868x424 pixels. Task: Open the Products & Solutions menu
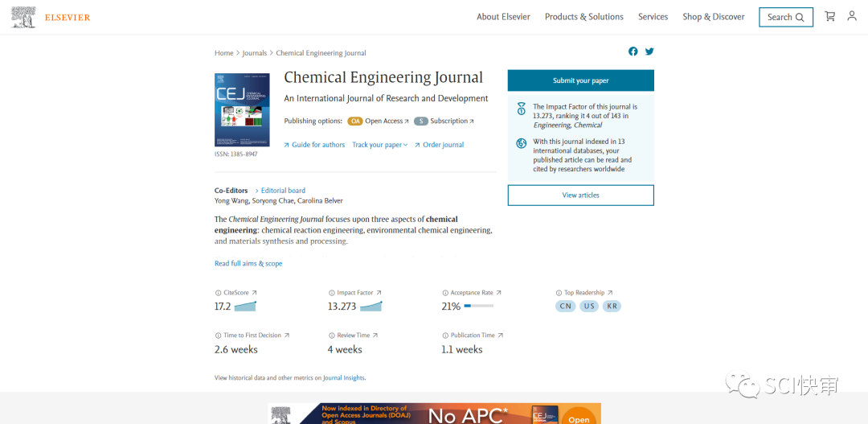point(583,17)
